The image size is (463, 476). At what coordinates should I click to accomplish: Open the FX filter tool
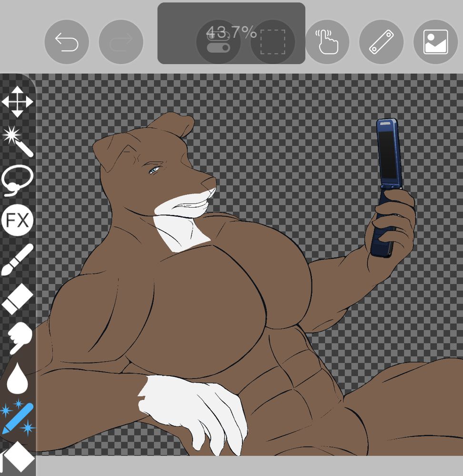(x=17, y=220)
